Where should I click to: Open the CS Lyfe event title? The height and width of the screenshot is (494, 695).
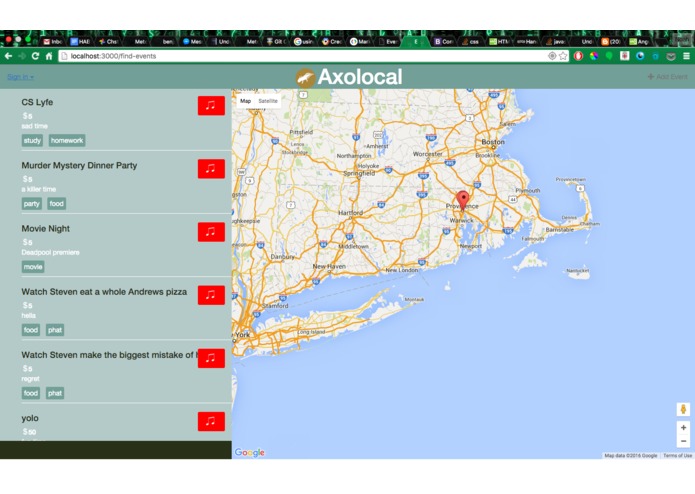pyautogui.click(x=37, y=102)
